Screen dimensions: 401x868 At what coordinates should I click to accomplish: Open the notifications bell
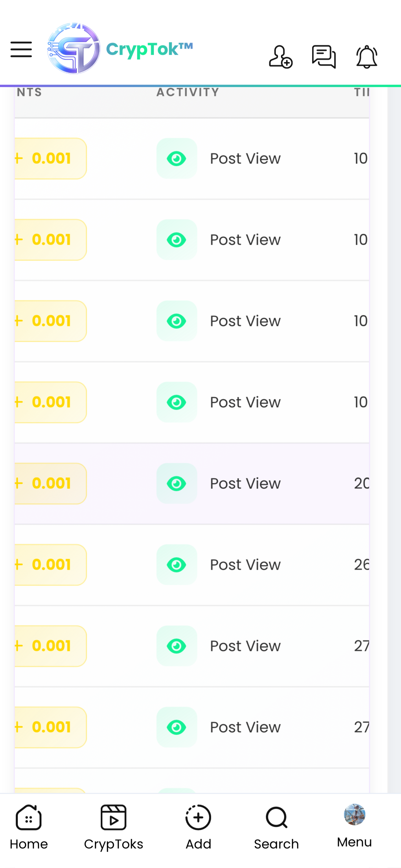(x=367, y=57)
